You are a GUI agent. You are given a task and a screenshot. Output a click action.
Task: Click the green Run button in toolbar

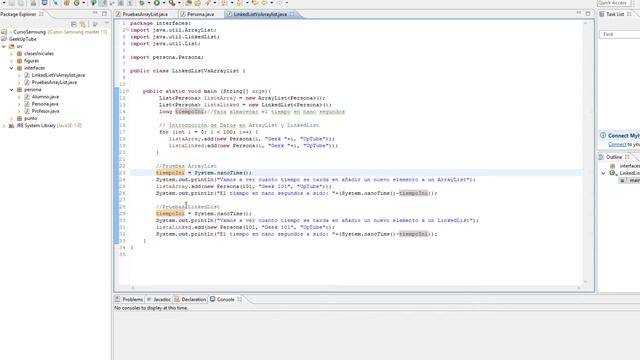pyautogui.click(x=157, y=3)
